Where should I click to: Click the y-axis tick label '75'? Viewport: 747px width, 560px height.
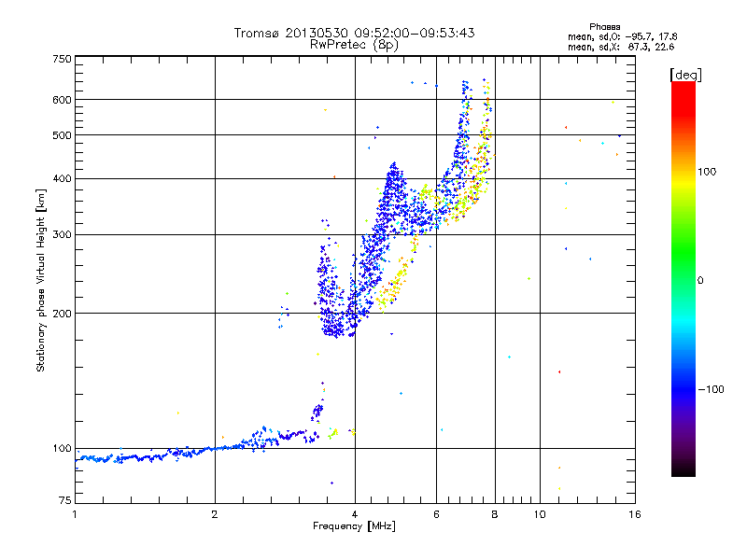(65, 500)
